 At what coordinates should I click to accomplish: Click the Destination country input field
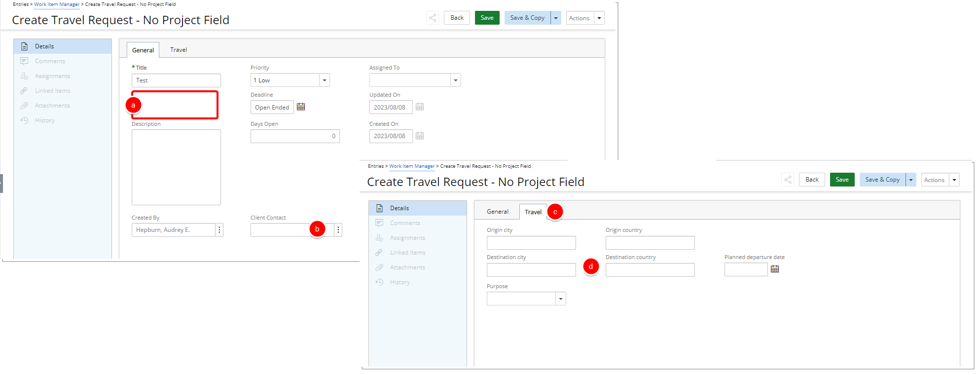click(x=650, y=270)
